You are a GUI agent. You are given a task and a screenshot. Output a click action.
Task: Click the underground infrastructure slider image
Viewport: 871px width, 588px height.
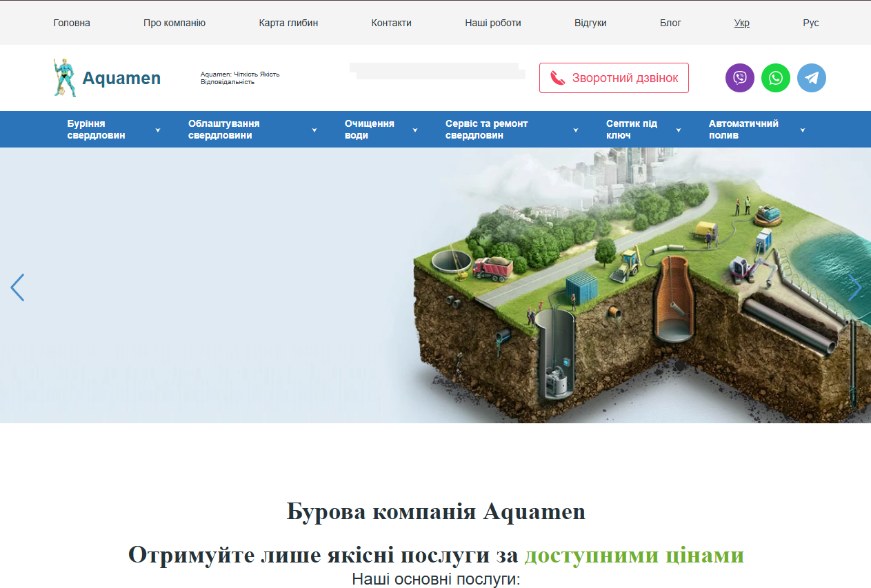435,285
